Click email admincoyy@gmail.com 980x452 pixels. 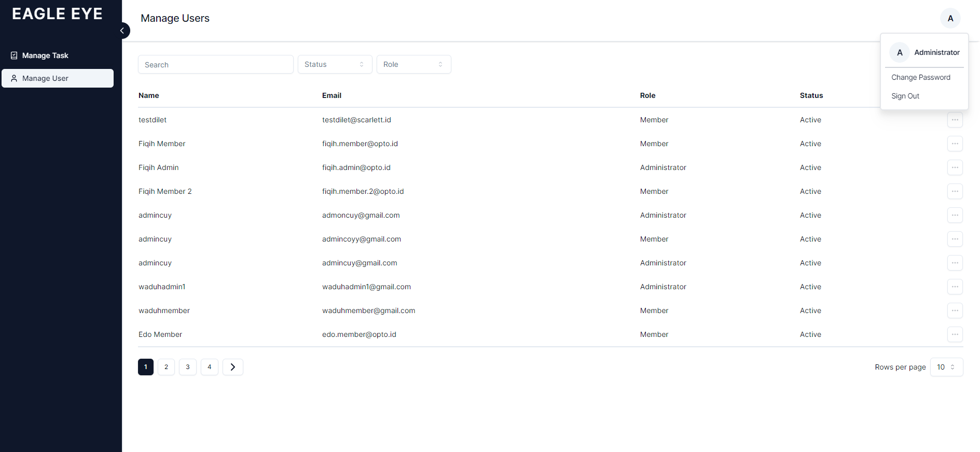tap(362, 239)
